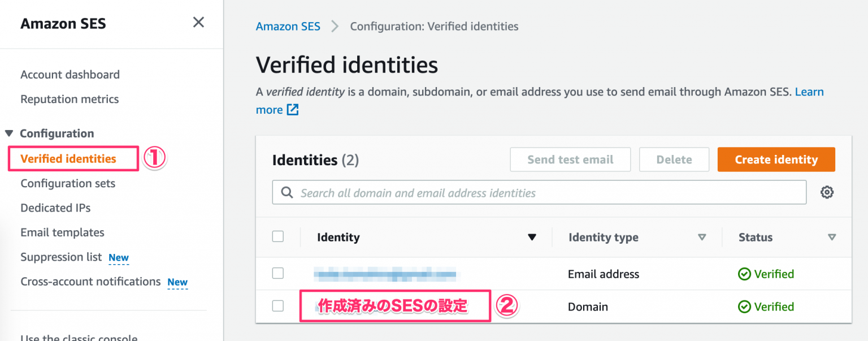Sort the table by the Identity column arrow
868x341 pixels.
click(531, 238)
